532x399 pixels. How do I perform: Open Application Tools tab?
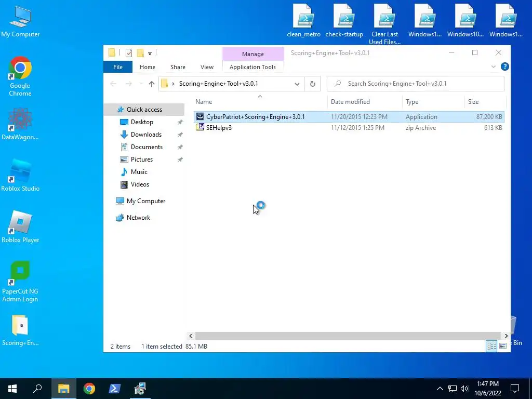tap(252, 67)
